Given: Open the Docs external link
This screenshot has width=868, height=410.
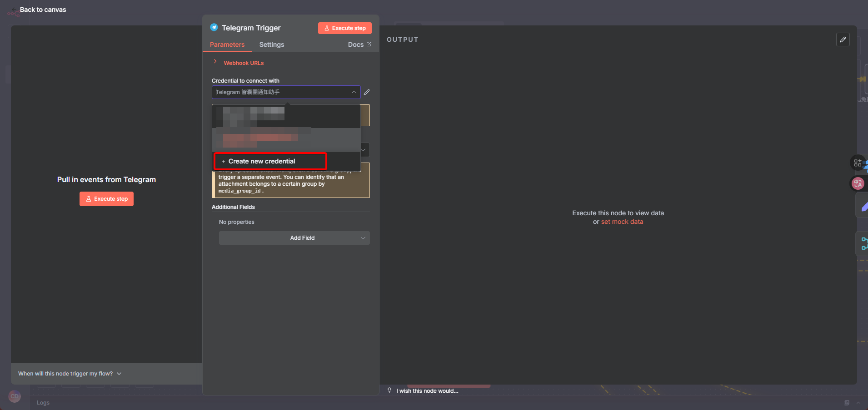Looking at the screenshot, I should point(359,44).
